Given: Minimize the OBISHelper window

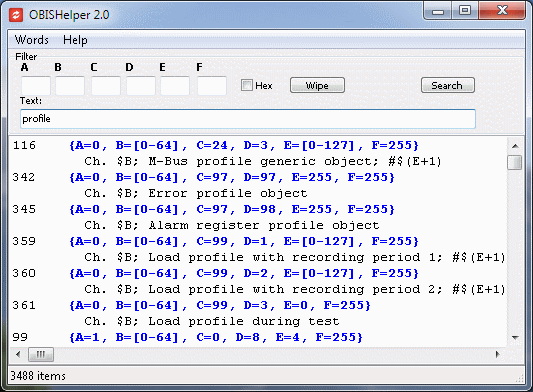Looking at the screenshot, I should point(438,12).
